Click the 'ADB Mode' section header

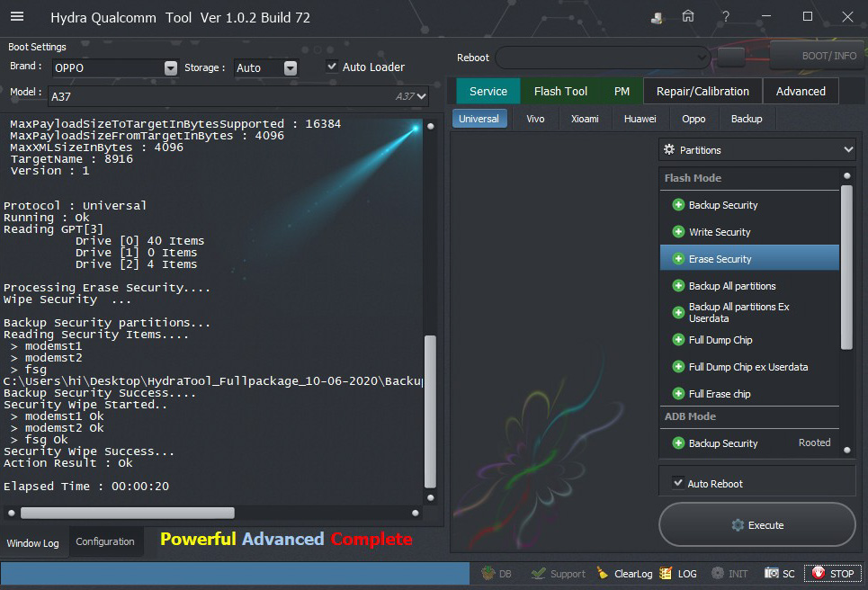[x=690, y=416]
